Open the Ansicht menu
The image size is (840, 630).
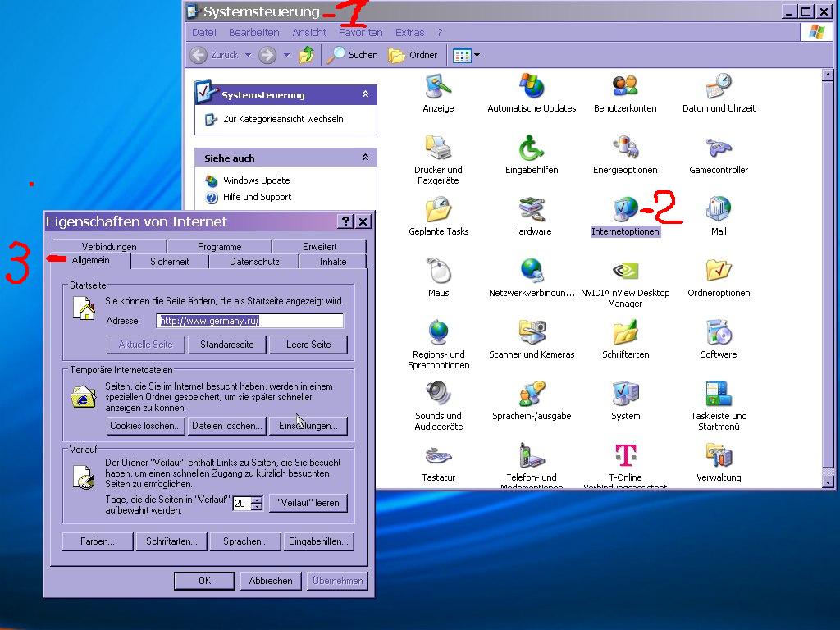[309, 33]
